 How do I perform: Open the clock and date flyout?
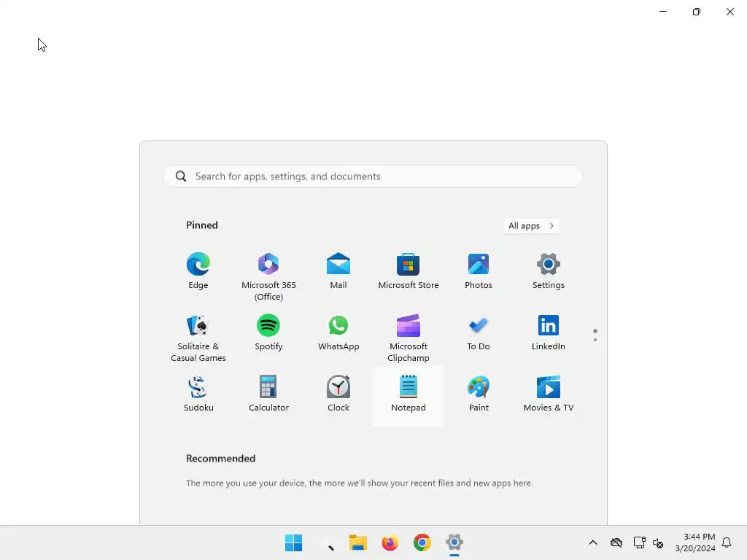(x=695, y=542)
